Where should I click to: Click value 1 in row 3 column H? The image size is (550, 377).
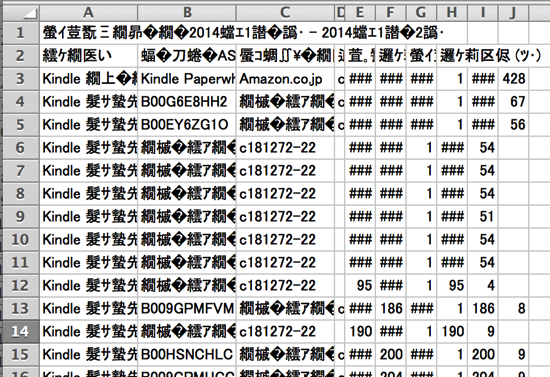452,79
